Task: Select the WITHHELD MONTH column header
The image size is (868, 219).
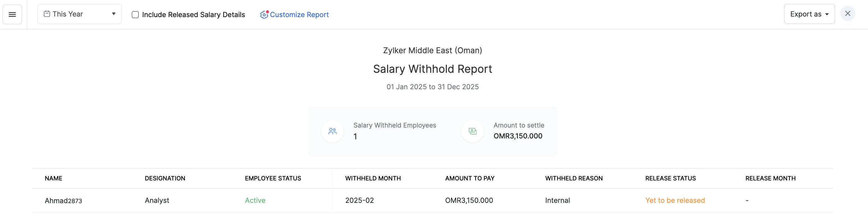Action: (373, 178)
